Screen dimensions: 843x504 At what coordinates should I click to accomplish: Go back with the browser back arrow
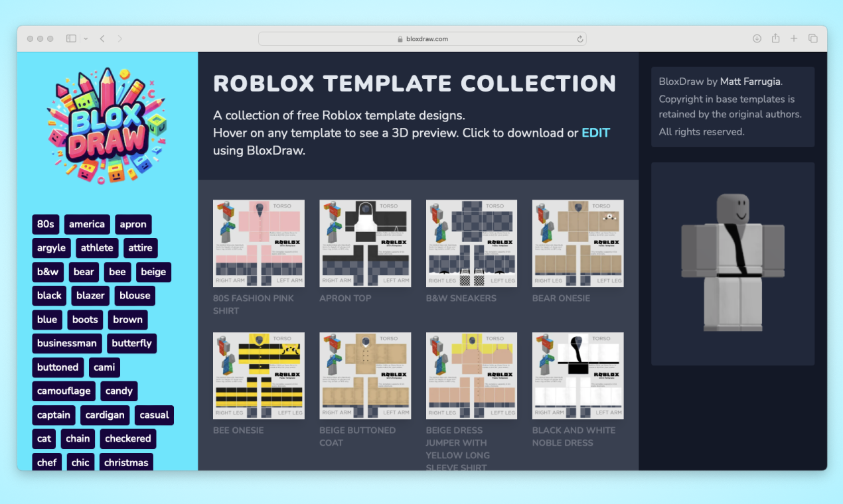[102, 38]
